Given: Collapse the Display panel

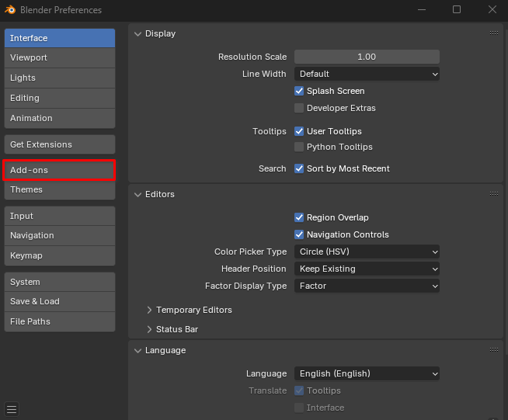Looking at the screenshot, I should [138, 33].
